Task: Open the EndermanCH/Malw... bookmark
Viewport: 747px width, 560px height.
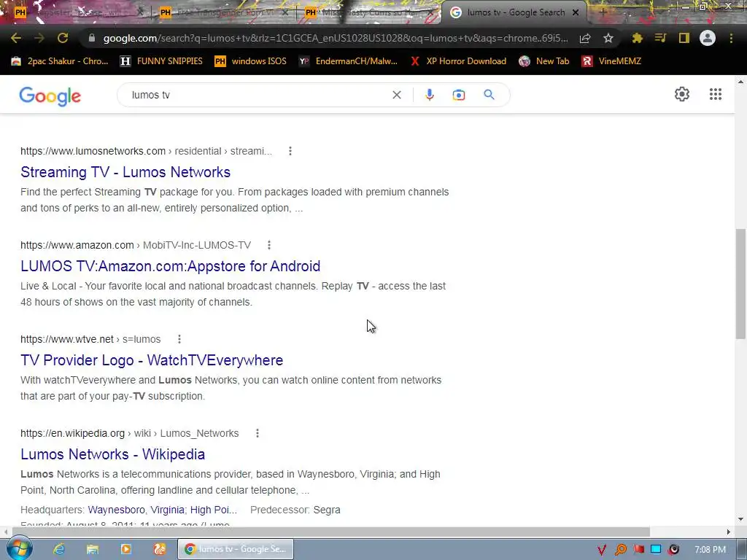Action: [x=348, y=61]
